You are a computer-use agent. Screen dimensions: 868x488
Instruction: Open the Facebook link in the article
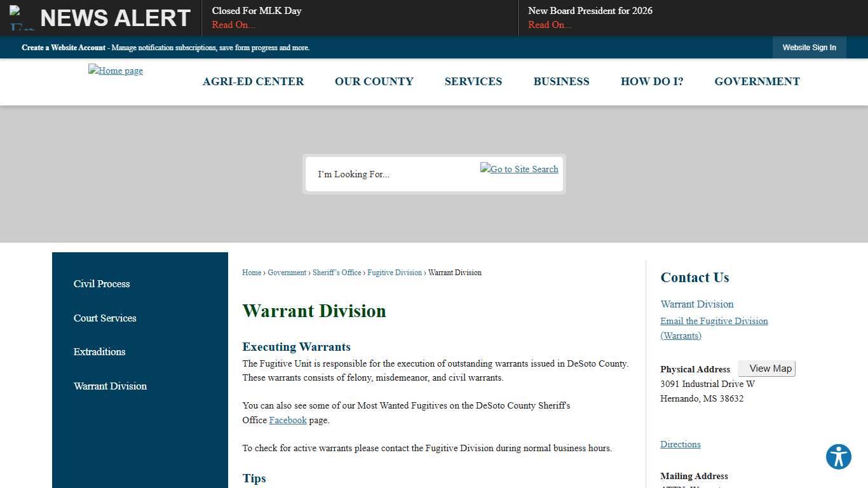tap(288, 420)
